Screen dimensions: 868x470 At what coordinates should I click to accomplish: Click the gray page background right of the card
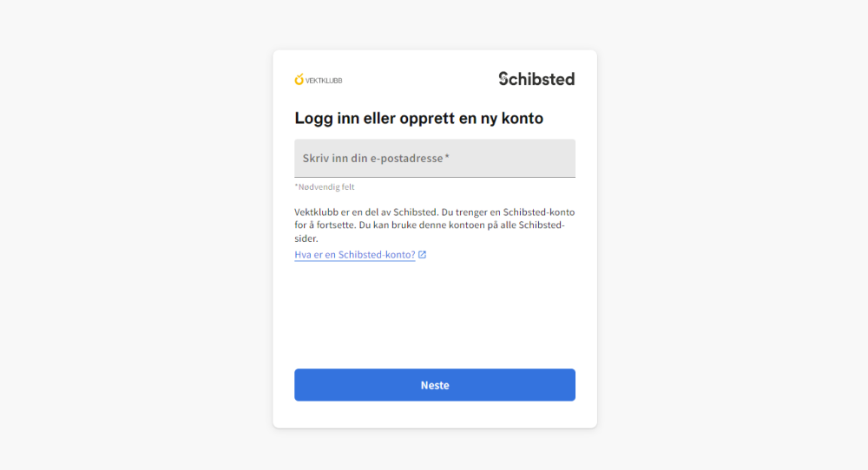733,235
